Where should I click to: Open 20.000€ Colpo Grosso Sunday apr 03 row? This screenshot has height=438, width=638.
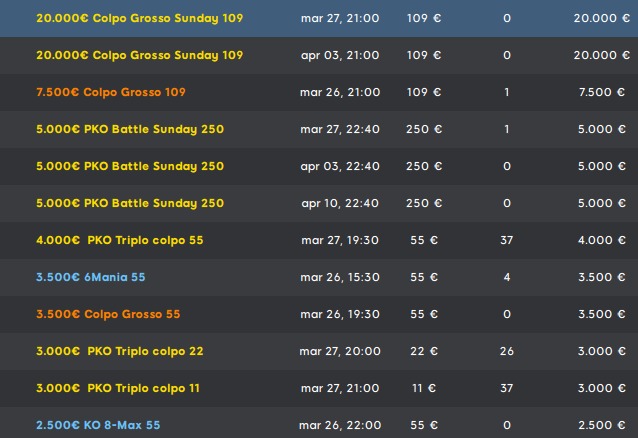139,55
